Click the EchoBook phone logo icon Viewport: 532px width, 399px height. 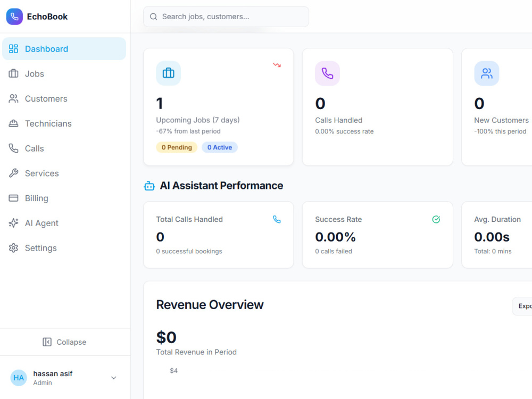point(14,16)
